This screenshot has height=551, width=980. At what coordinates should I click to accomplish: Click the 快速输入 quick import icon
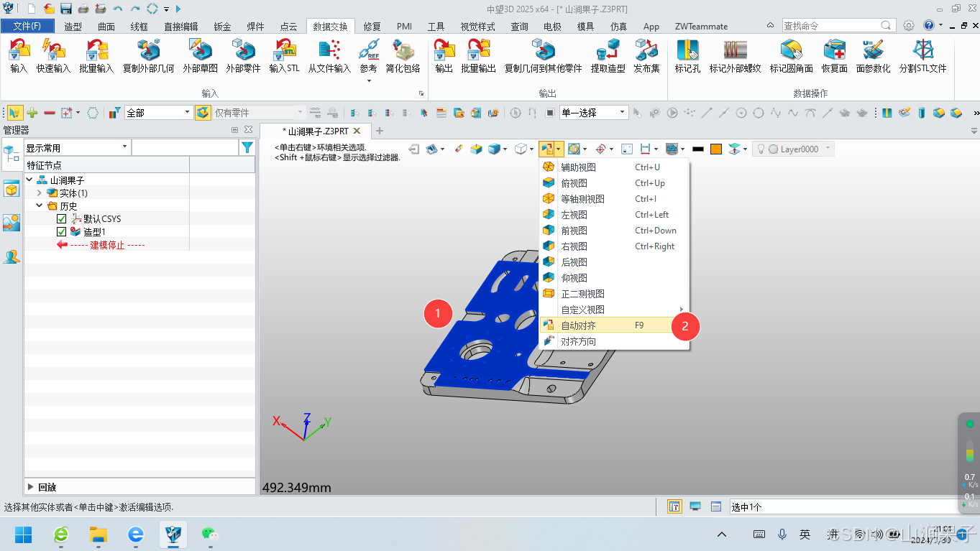[53, 50]
